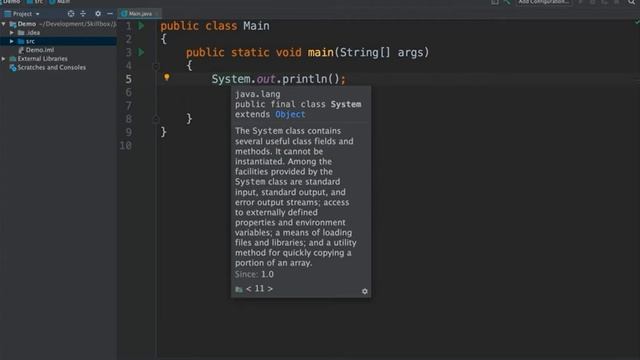Click 'java.lang' package text in popup
The height and width of the screenshot is (360, 640).
258,94
